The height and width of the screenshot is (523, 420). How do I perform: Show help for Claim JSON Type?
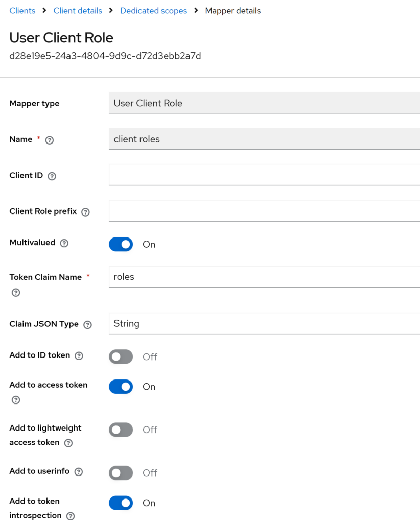[x=87, y=325]
